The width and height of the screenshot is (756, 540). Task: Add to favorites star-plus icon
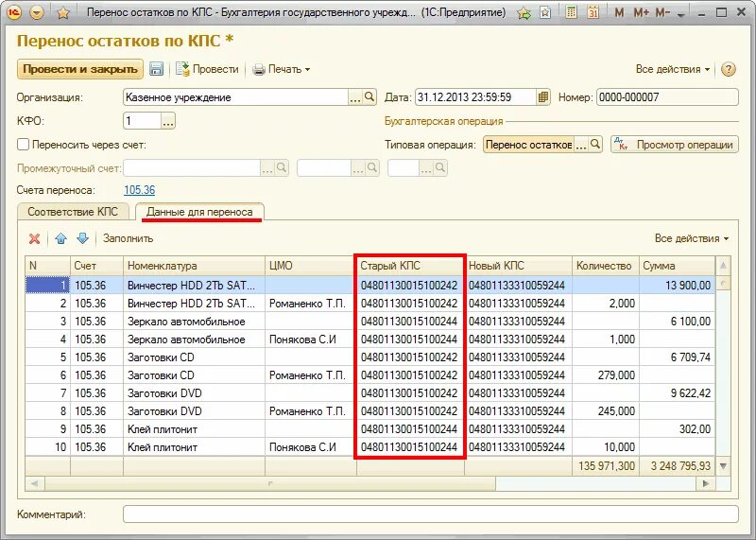click(524, 13)
